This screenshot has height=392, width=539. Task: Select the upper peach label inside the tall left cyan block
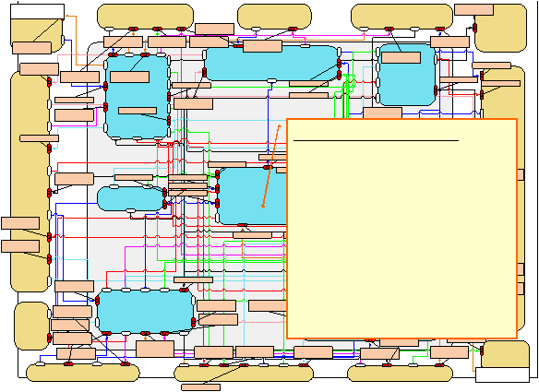click(129, 77)
